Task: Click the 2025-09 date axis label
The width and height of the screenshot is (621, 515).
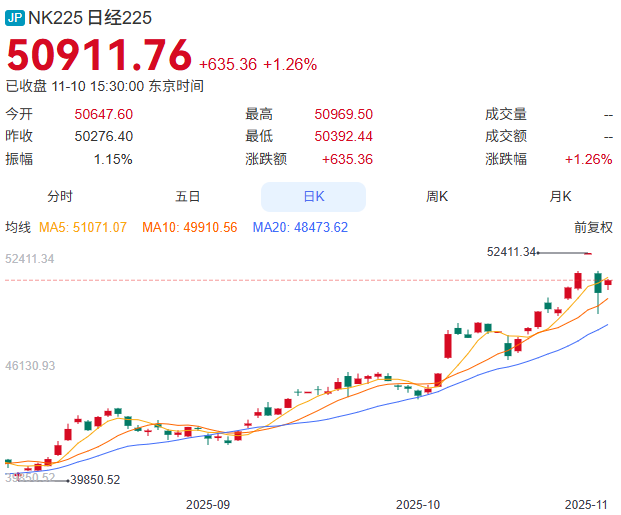Action: (208, 504)
